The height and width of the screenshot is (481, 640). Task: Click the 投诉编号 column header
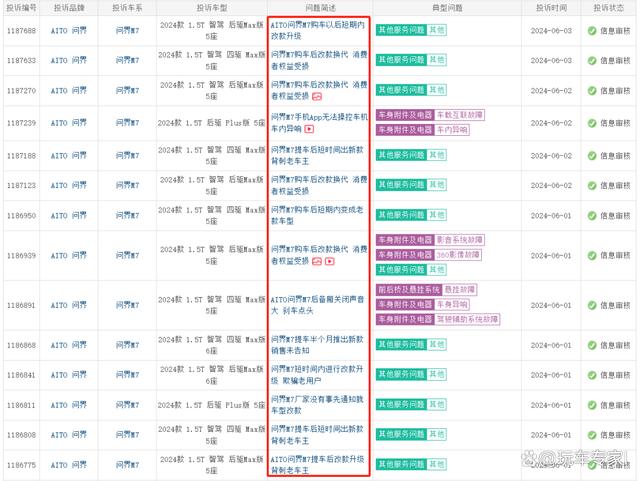pos(21,8)
